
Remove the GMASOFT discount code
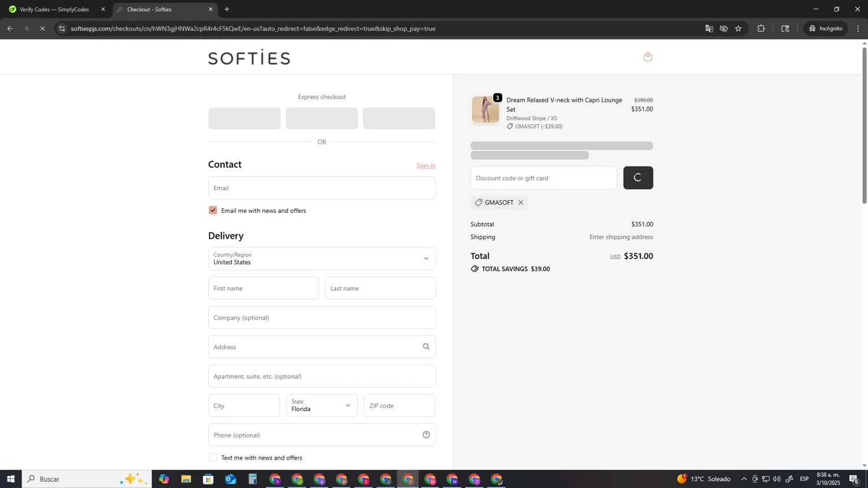521,202
